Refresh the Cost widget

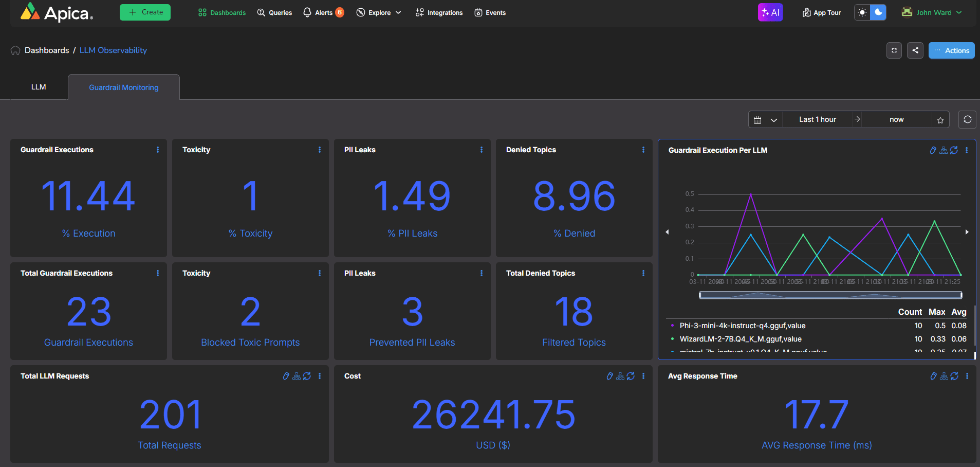(631, 376)
